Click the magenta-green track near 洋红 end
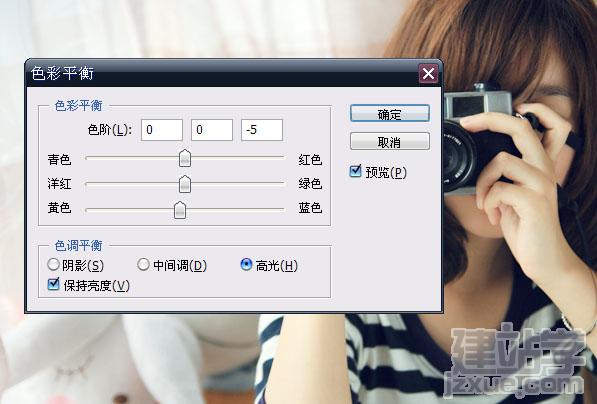Viewport: 597px width, 404px height. click(94, 184)
